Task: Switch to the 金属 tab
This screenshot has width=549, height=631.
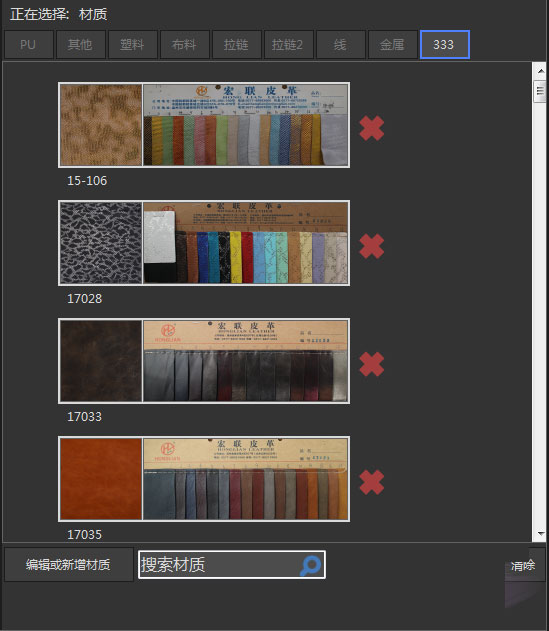Action: coord(392,45)
